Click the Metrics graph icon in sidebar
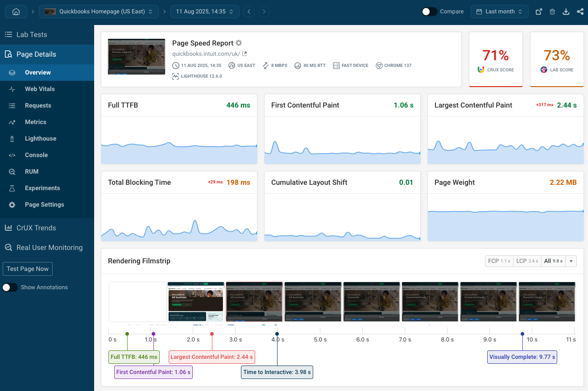 pos(12,122)
